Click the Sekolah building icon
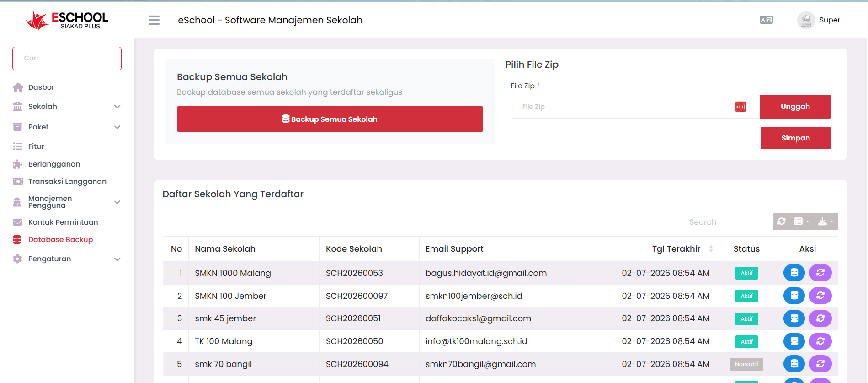This screenshot has width=868, height=383. [18, 107]
